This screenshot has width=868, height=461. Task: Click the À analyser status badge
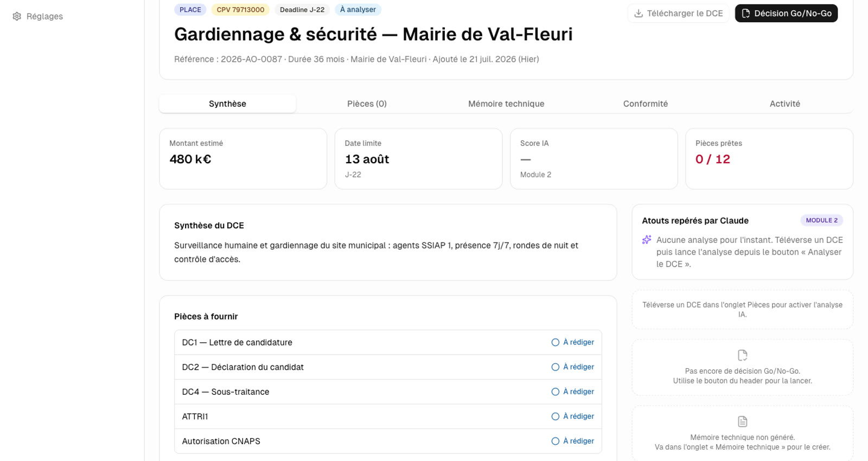(358, 10)
